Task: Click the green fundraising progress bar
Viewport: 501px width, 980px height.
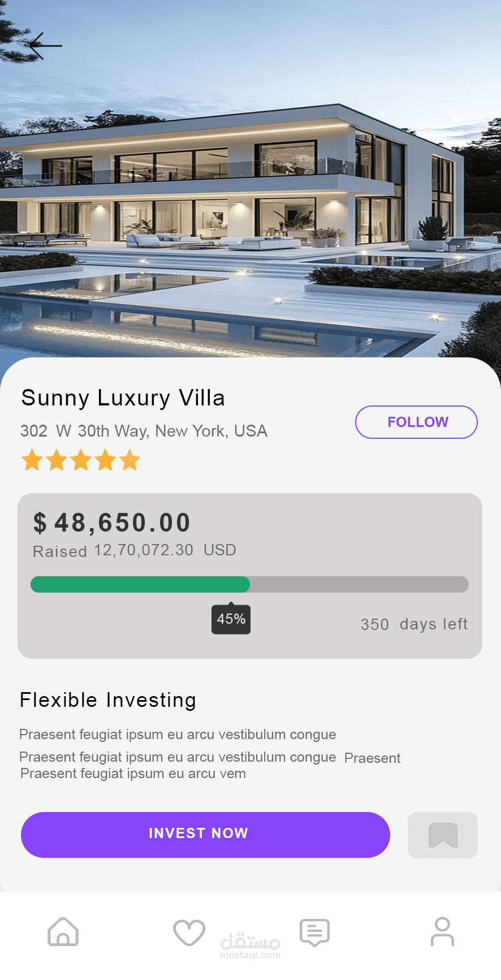Action: pos(140,584)
